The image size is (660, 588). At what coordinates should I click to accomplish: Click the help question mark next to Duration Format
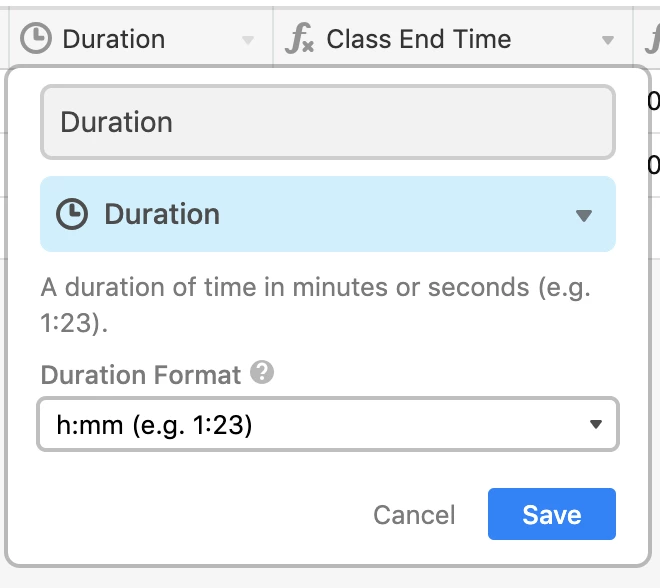(262, 372)
